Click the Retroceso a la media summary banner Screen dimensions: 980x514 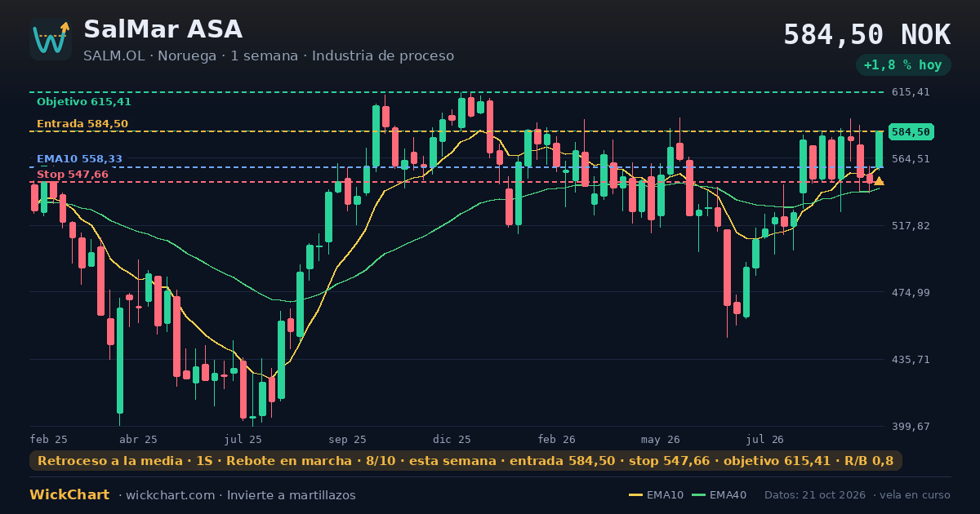pos(465,461)
